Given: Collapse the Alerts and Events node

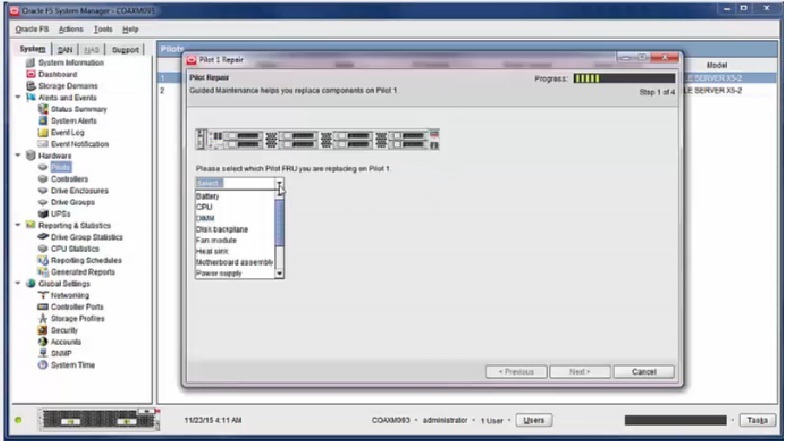Looking at the screenshot, I should 19,97.
